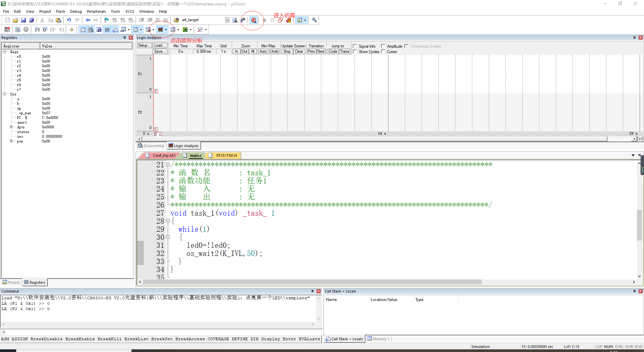Viewport: 644px width, 352px height.
Task: Switch to the Memory 1 tab
Action: (378, 339)
